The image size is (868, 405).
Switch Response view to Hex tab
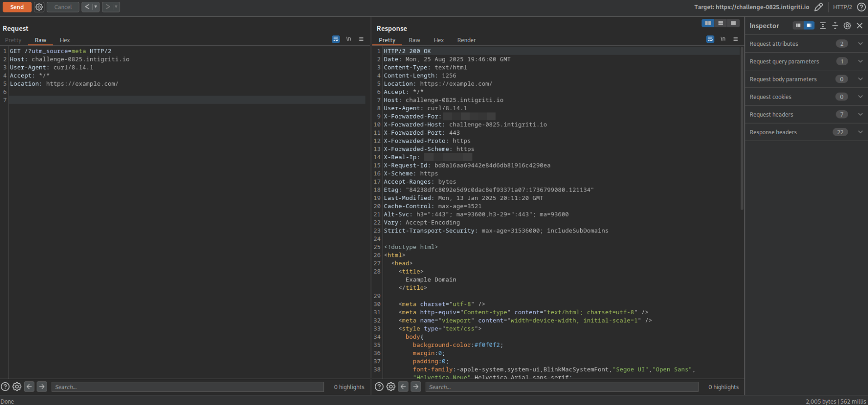pos(439,40)
